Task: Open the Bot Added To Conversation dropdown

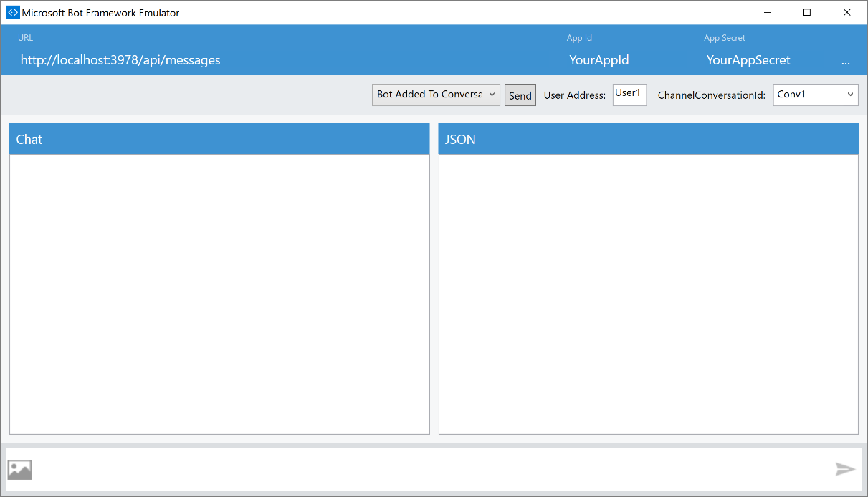Action: pos(436,95)
